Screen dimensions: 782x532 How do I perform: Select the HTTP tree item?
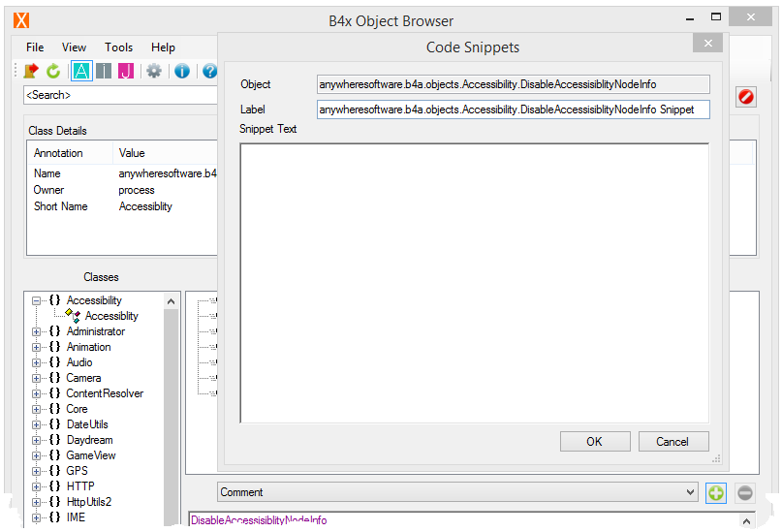point(80,486)
